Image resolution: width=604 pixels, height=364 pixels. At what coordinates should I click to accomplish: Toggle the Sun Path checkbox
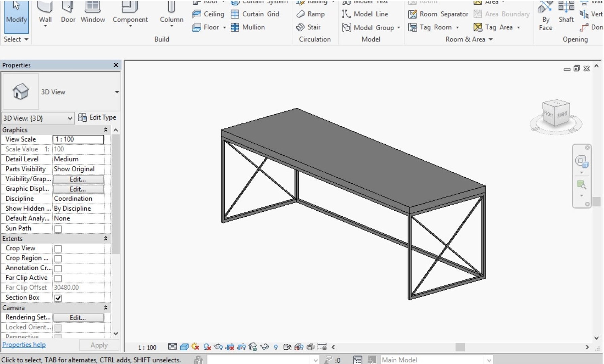click(x=58, y=229)
